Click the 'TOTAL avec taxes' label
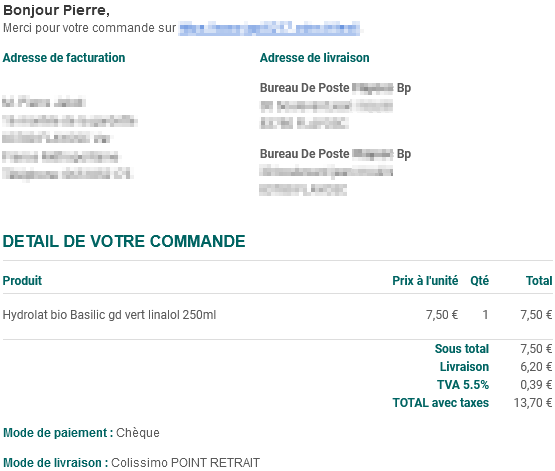 441,403
